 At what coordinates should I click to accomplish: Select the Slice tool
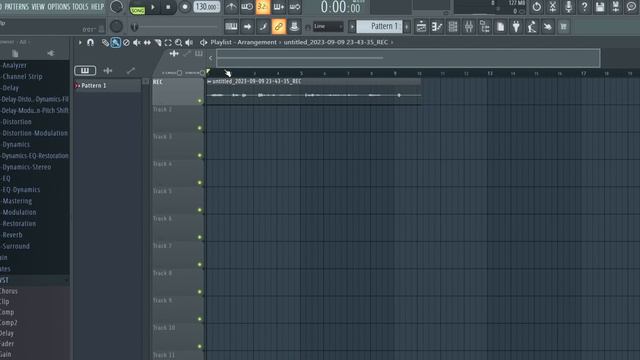(x=158, y=42)
